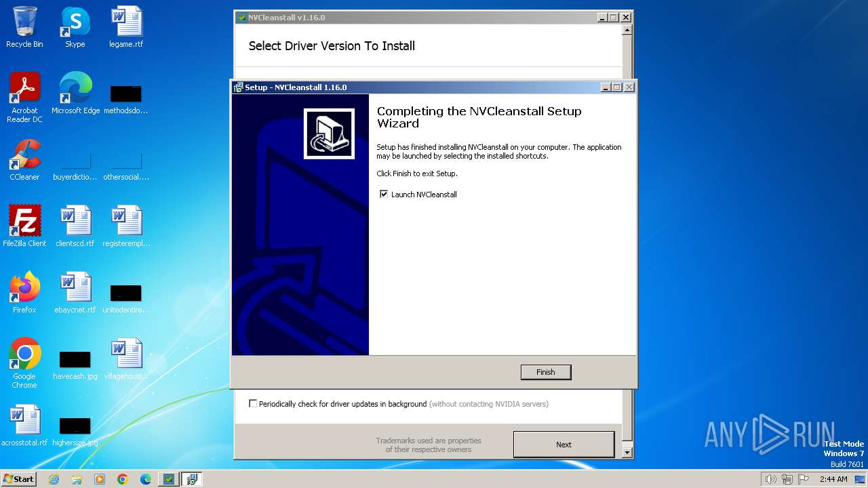Close the Setup wizard window

pos(629,87)
